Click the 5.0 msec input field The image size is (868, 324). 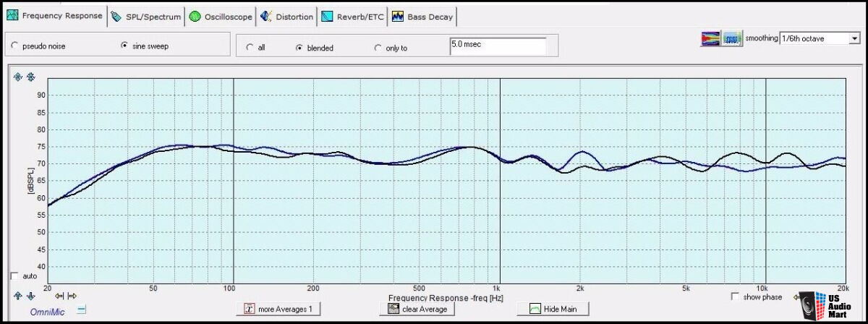pyautogui.click(x=498, y=46)
